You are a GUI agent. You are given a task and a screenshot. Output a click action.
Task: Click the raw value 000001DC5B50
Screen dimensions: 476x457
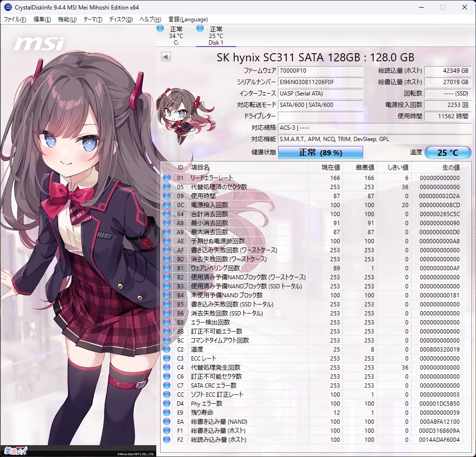tap(439, 404)
